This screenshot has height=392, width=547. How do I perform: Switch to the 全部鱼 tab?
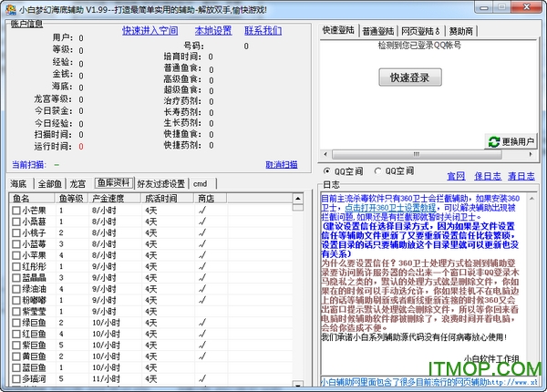50,183
